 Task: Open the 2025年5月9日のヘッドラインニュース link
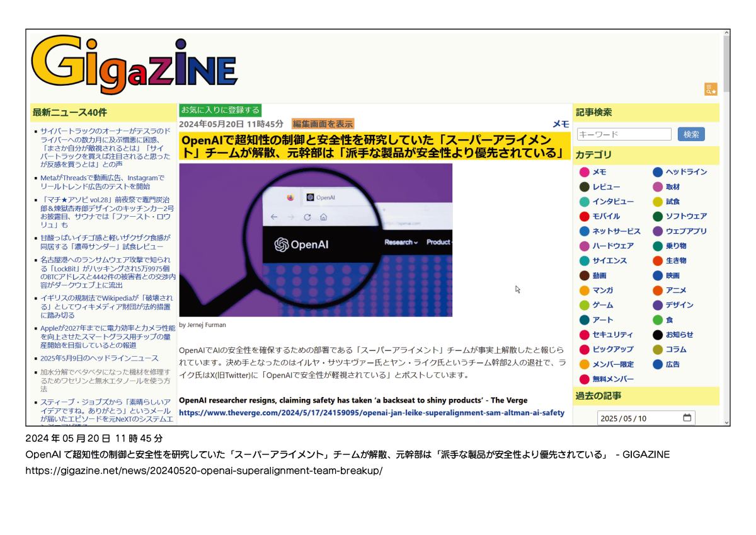(x=100, y=359)
